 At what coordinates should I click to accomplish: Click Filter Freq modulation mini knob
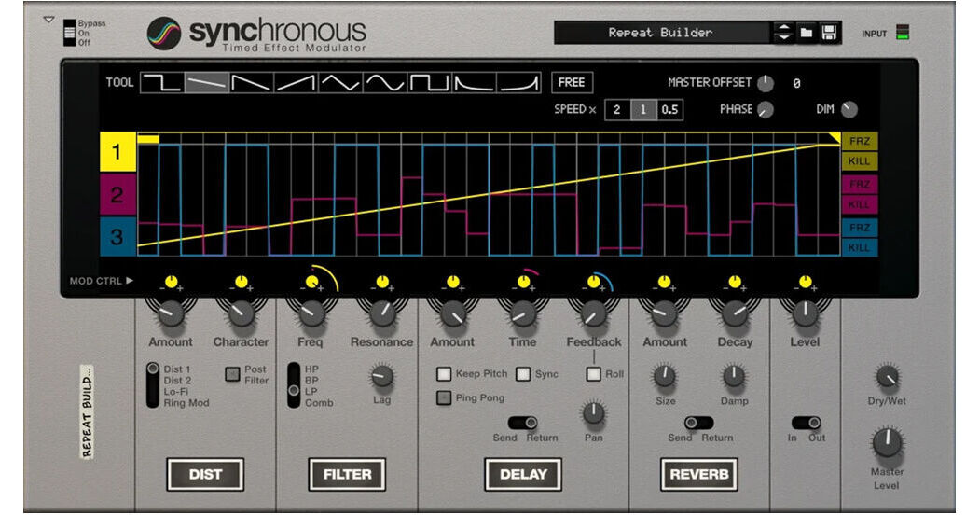[x=311, y=282]
